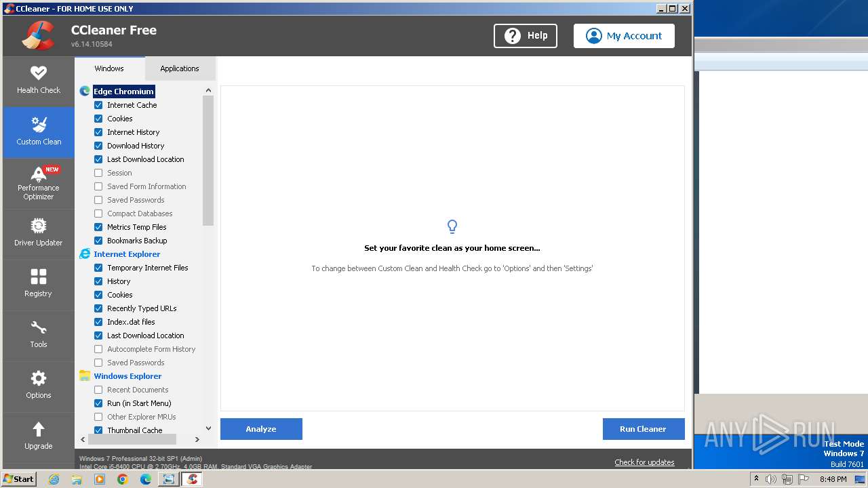Uncheck Metrics Temp Files
Viewport: 868px width, 488px height.
[98, 227]
